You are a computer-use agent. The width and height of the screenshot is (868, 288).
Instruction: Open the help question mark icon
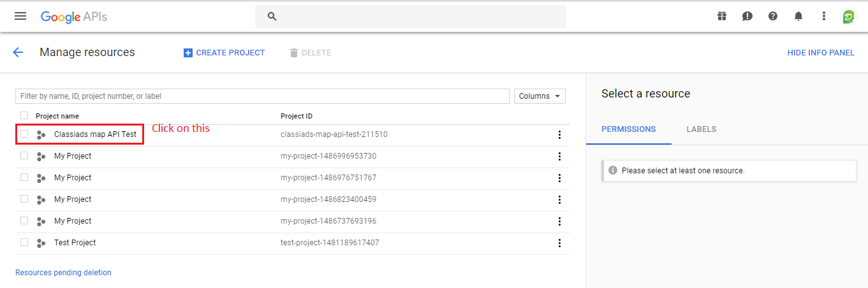773,16
